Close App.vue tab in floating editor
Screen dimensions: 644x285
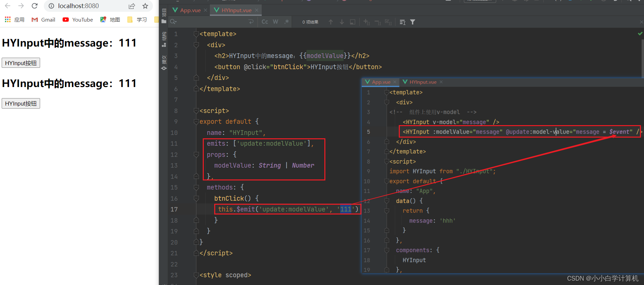coord(395,82)
